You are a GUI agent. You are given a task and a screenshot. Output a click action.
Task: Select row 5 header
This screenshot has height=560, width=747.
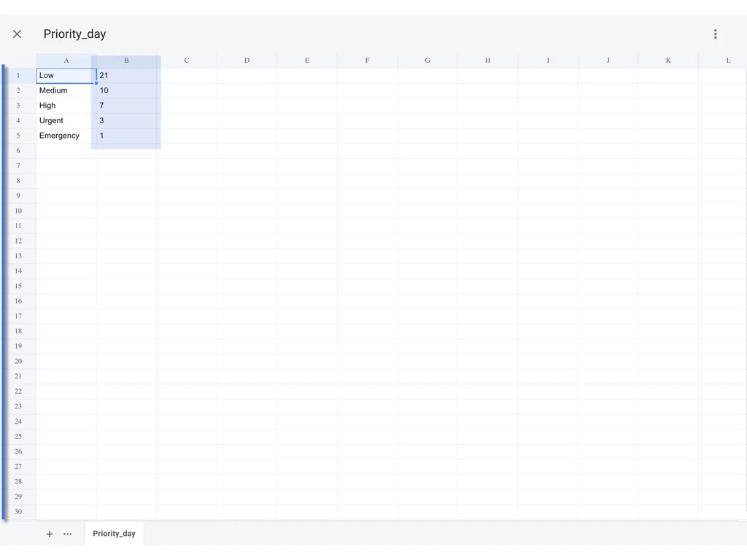[18, 136]
